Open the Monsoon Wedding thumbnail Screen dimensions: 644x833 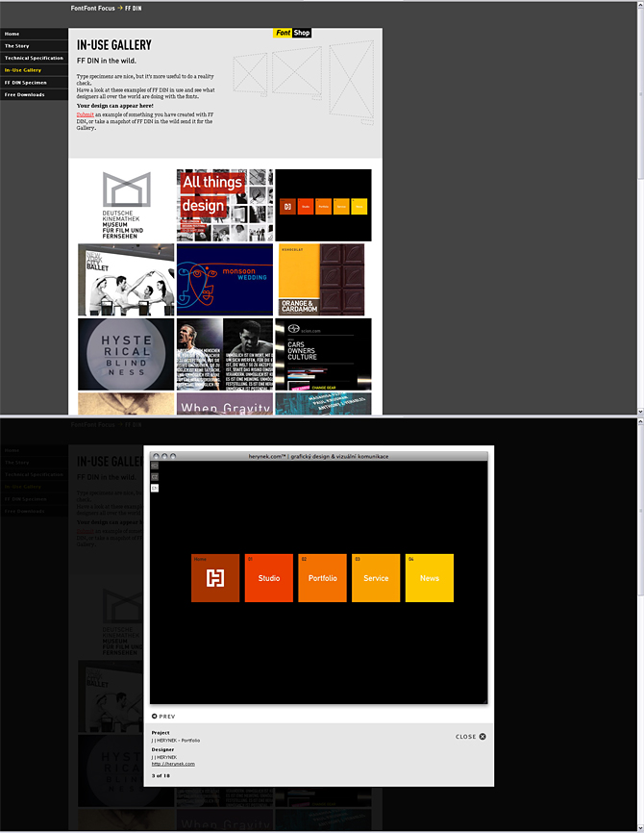(225, 279)
